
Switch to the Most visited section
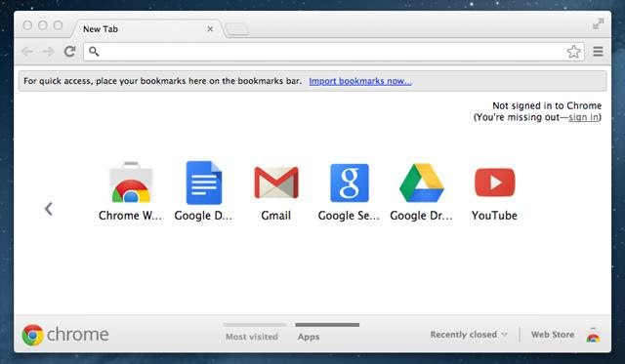click(252, 337)
